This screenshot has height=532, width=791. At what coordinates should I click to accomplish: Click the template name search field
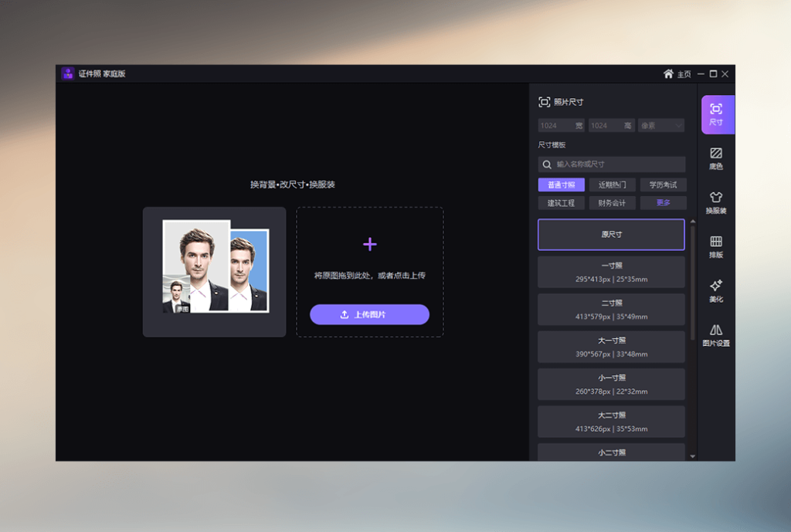tap(612, 164)
